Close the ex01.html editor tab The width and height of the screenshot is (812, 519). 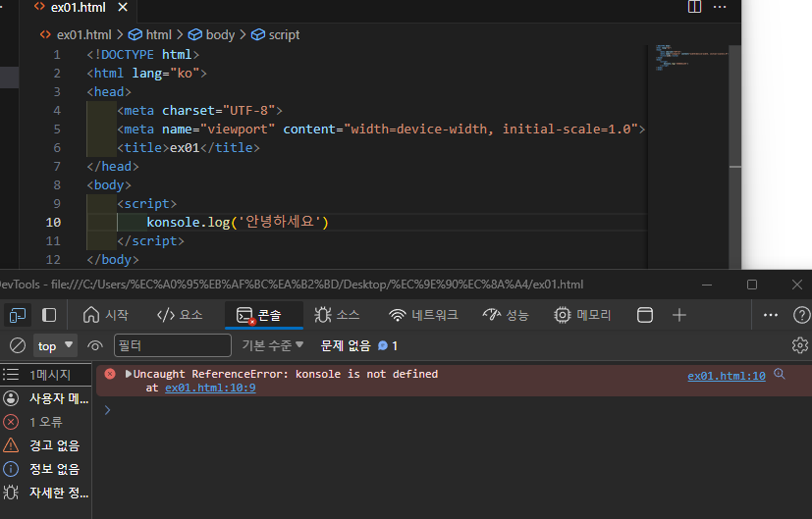[123, 7]
